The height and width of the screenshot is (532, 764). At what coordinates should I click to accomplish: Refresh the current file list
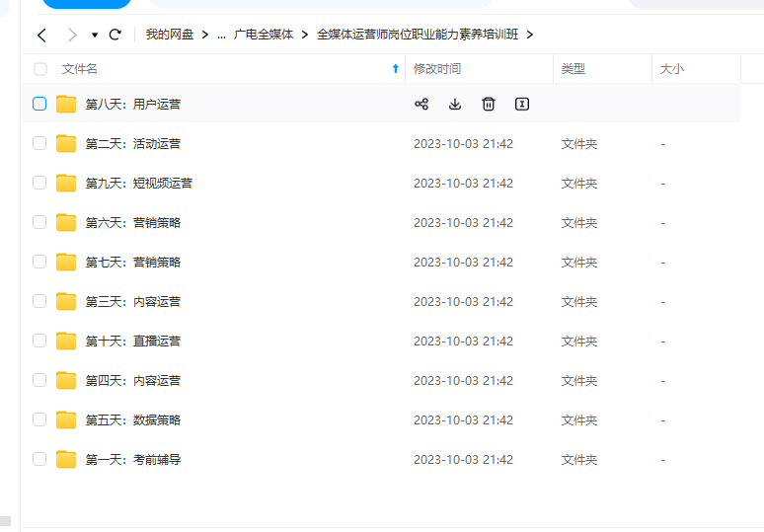click(115, 35)
